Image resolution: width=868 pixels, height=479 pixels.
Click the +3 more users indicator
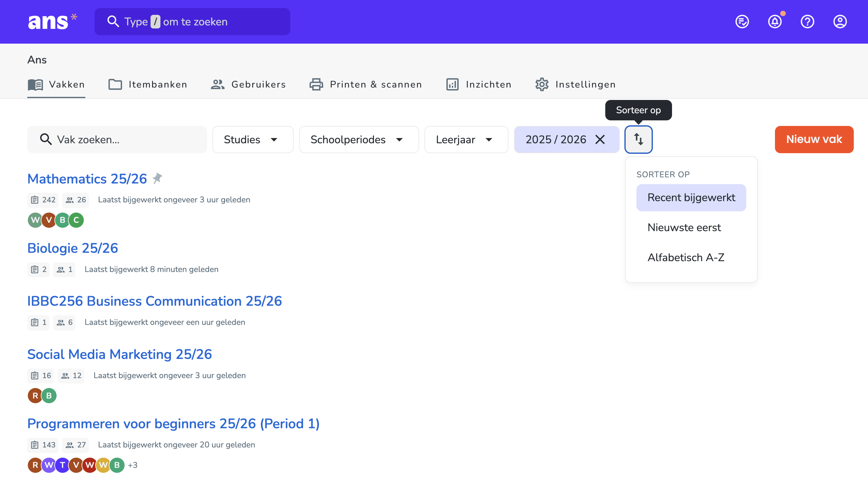pyautogui.click(x=132, y=465)
